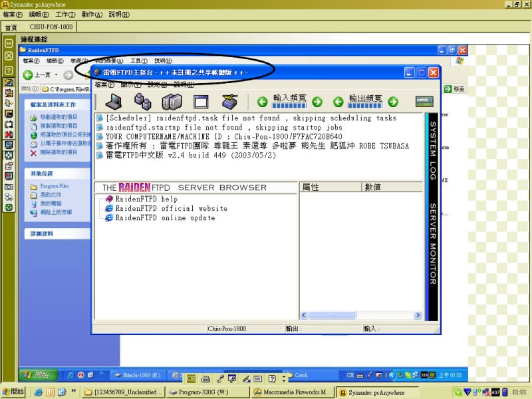Collapse the 其他位置 panel header
This screenshot has width=532, height=399.
pos(58,174)
